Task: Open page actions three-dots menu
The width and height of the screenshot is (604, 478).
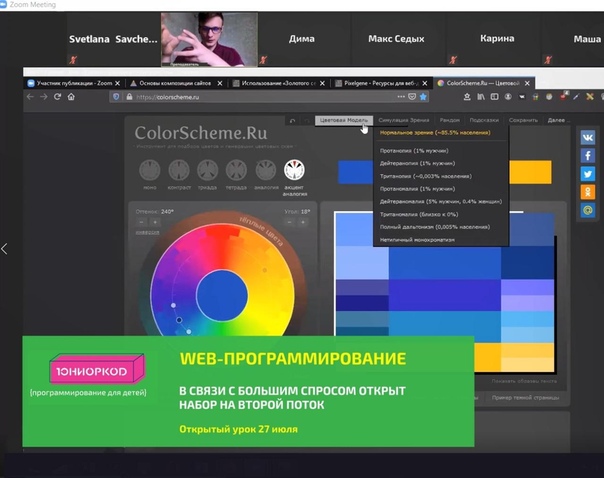Action: click(x=401, y=97)
